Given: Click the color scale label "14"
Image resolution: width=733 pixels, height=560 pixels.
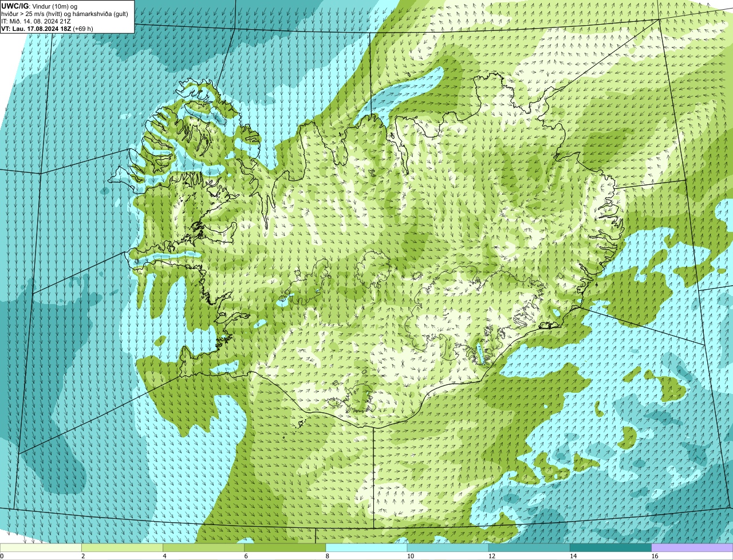Looking at the screenshot, I should point(573,556).
